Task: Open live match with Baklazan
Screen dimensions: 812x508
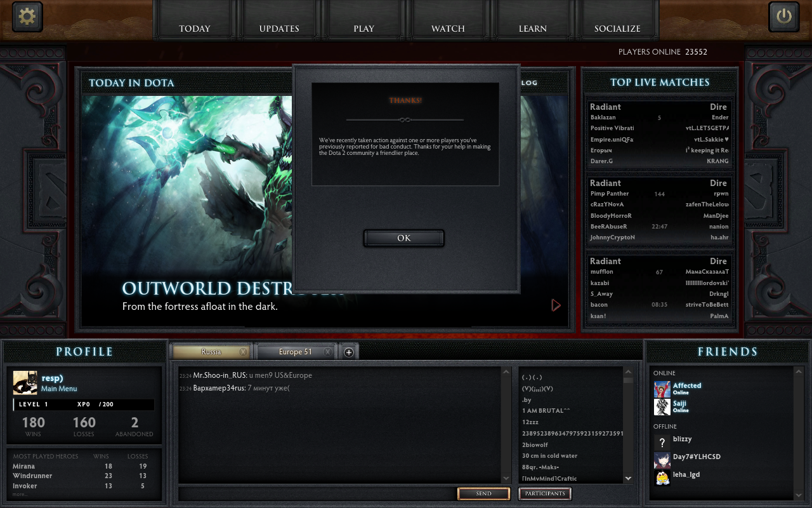Action: [x=659, y=134]
